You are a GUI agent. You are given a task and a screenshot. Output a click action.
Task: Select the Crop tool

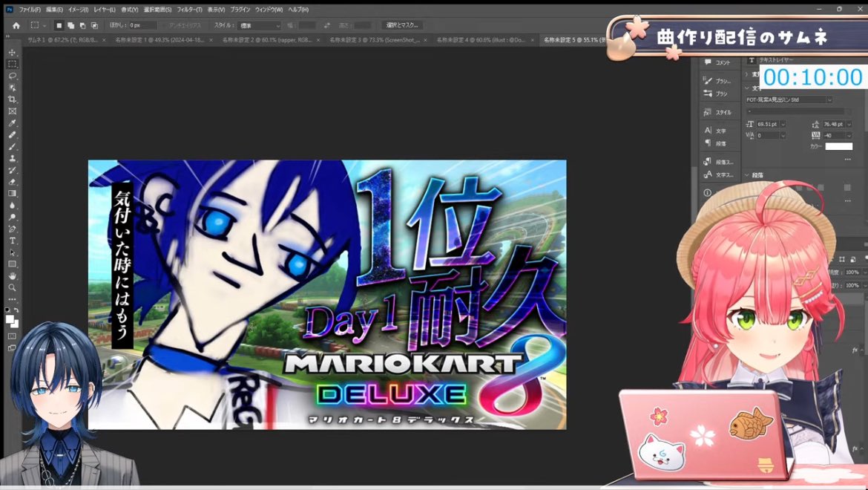pos(12,99)
